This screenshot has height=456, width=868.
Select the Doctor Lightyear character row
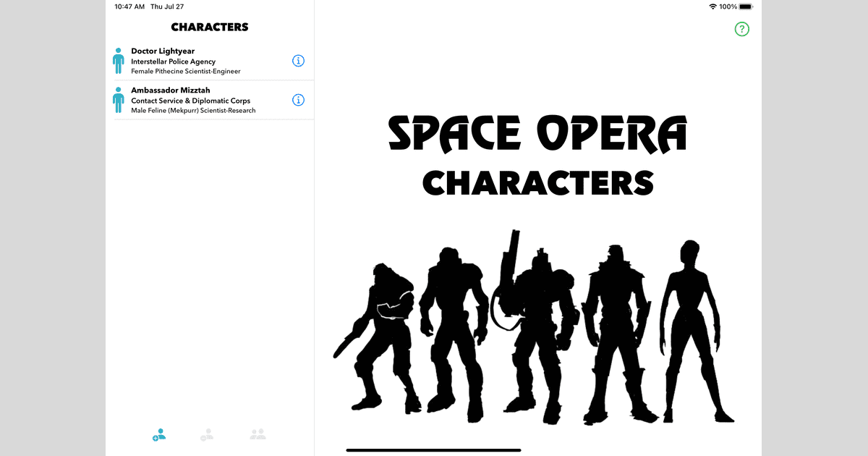(203, 61)
